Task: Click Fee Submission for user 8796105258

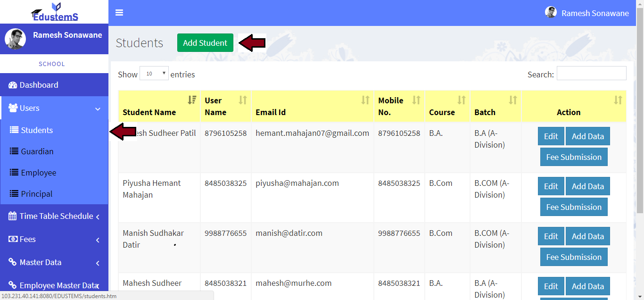Action: pos(574,157)
